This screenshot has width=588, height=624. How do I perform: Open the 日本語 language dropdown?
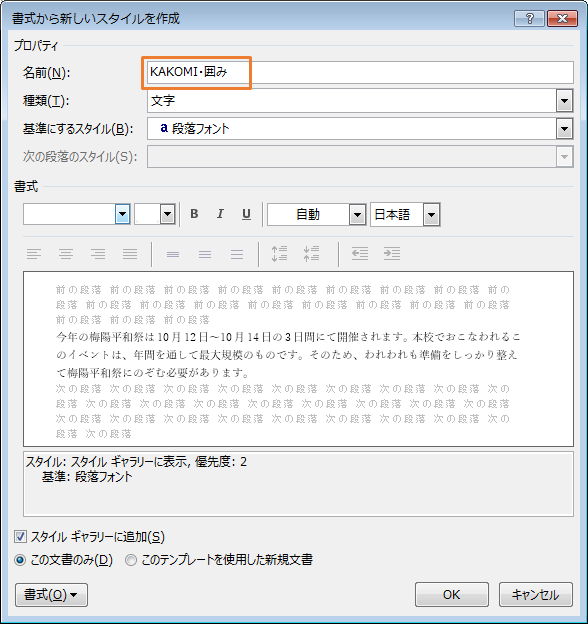431,214
